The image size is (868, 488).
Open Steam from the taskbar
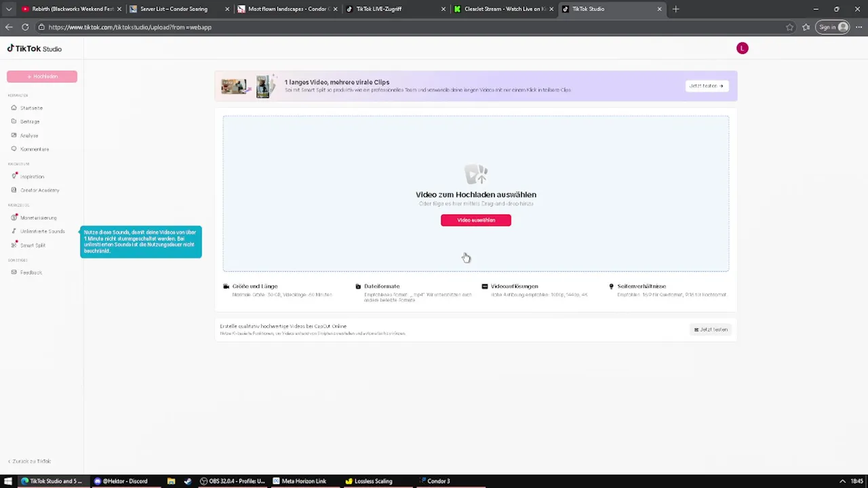pos(187,481)
